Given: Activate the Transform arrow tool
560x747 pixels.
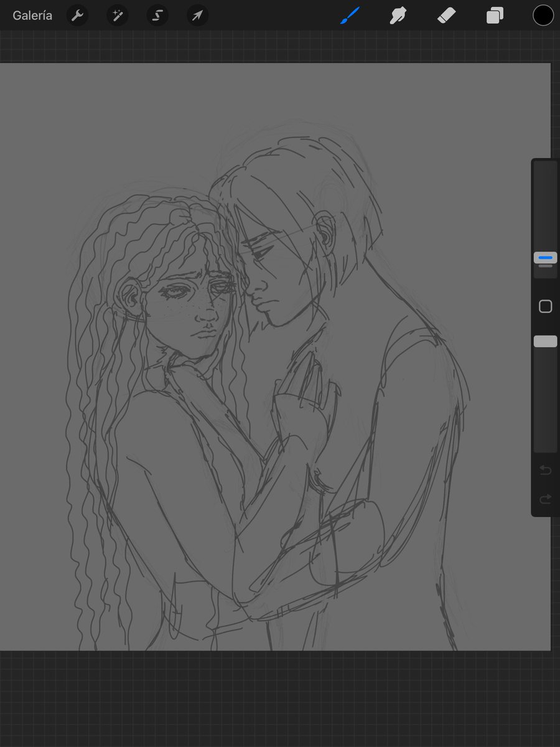Looking at the screenshot, I should coord(197,16).
